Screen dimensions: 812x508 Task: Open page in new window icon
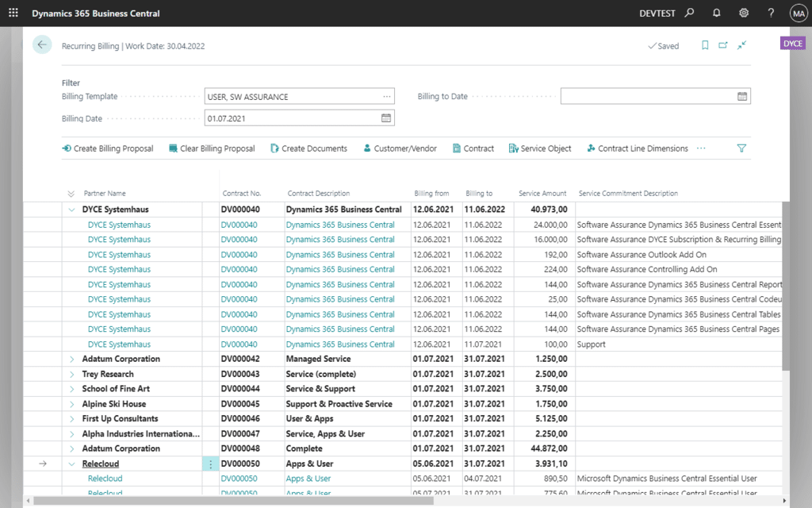723,45
